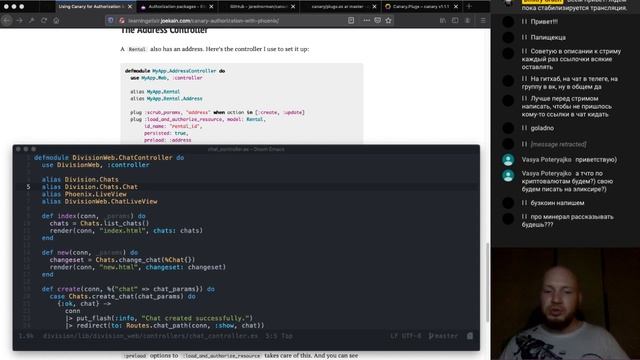The image size is (640, 360).
Task: Reload the current Firefox page
Action: 44,20
